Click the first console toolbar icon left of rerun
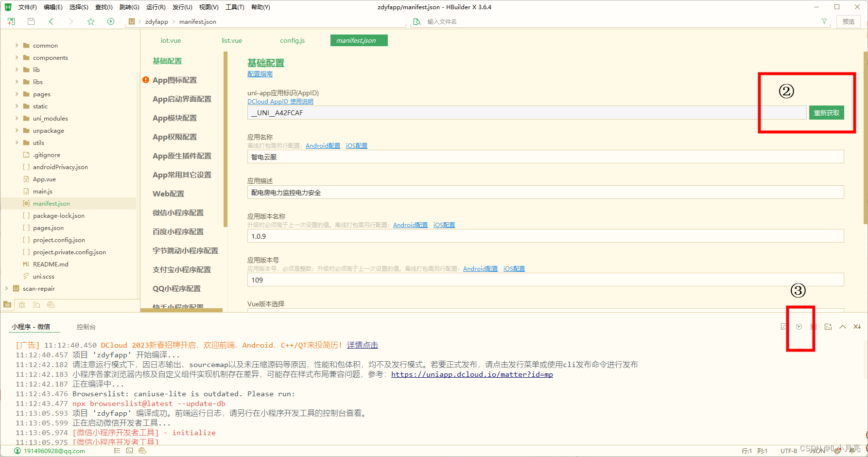This screenshot has width=868, height=457. pyautogui.click(x=784, y=327)
